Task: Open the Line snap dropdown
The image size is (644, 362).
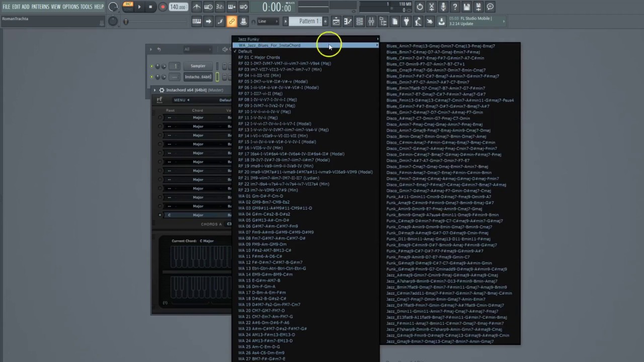Action: point(268,22)
